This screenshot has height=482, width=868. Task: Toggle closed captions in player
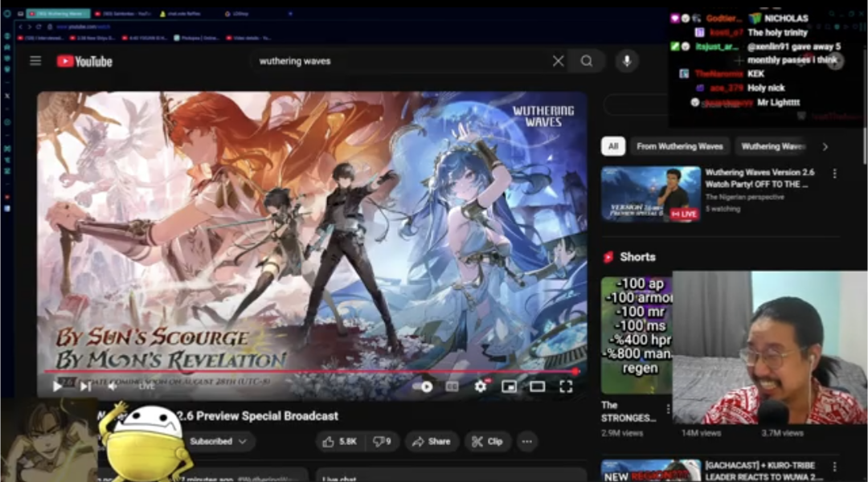[x=452, y=386]
